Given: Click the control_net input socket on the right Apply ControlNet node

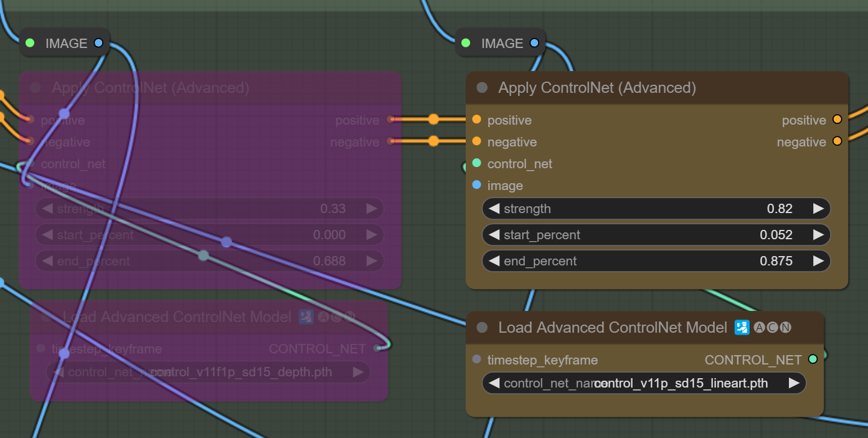Looking at the screenshot, I should point(477,163).
